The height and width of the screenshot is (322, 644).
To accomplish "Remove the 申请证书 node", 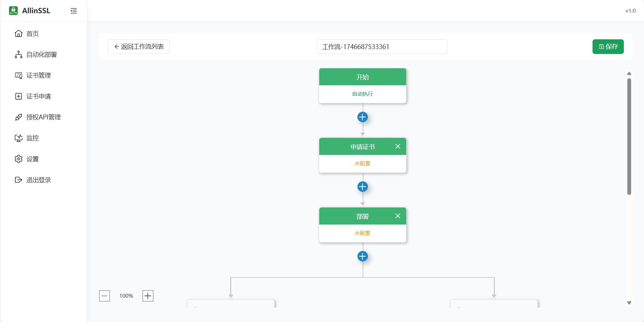I will click(398, 147).
